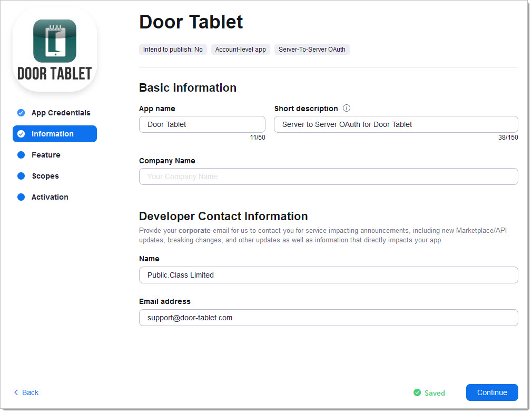Click the bold word 'corporate' in description
The height and width of the screenshot is (413, 532).
pyautogui.click(x=194, y=231)
